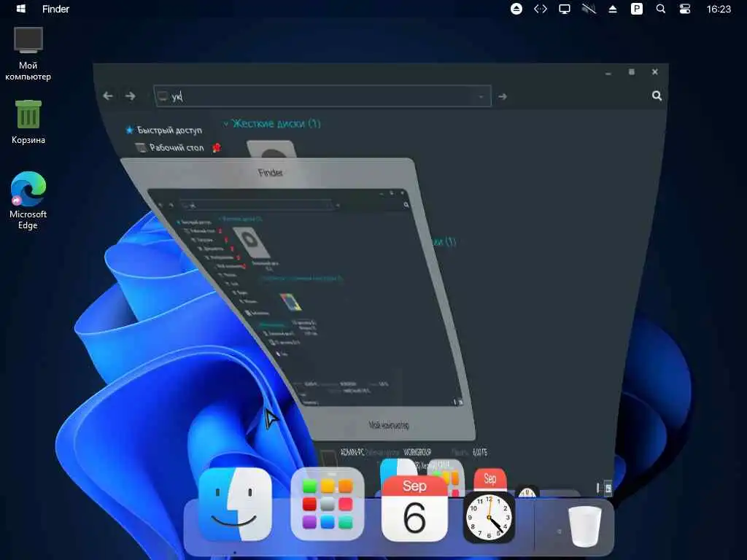Viewport: 747px width, 560px height.
Task: Open the display monitor icon in the menu bar
Action: coord(565,9)
